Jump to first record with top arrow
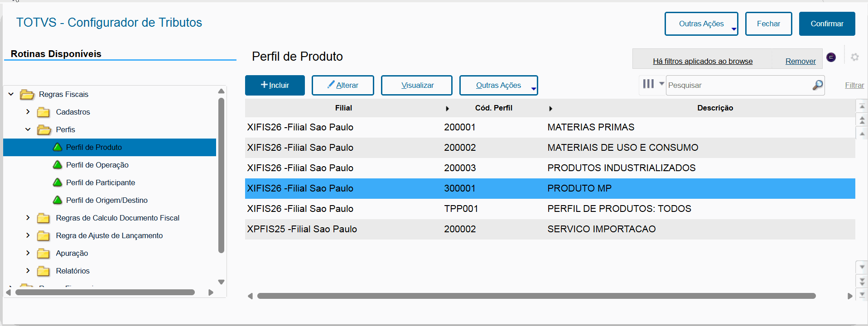This screenshot has width=868, height=326. [x=862, y=106]
